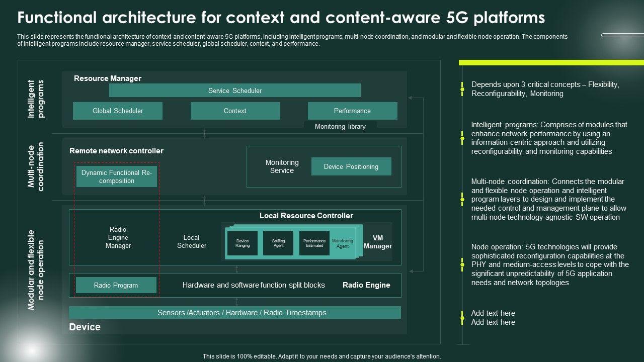Click the lime green accent bar

pos(551,63)
